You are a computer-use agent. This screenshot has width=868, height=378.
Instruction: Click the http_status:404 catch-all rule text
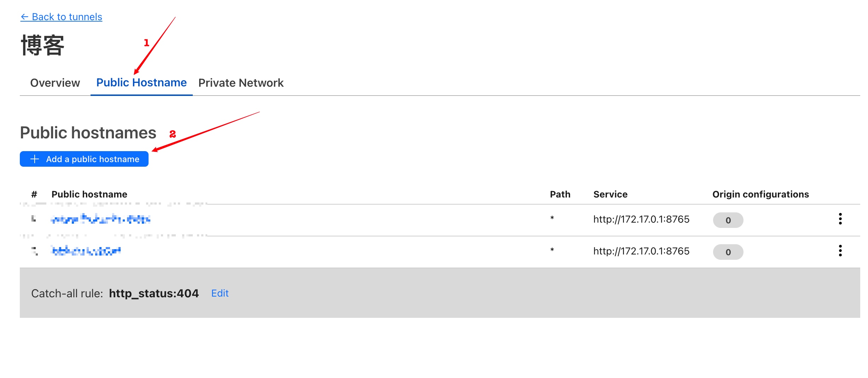[x=154, y=293]
